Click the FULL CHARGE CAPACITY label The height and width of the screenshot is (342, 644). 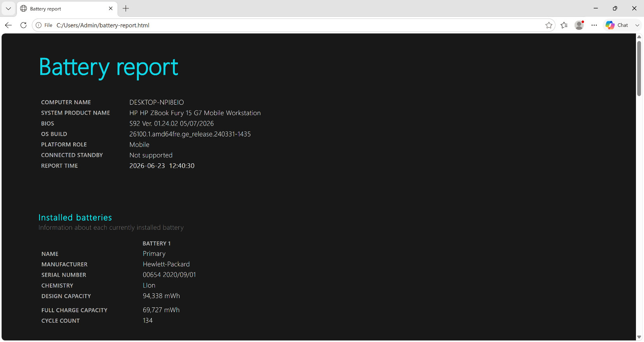[x=74, y=310]
